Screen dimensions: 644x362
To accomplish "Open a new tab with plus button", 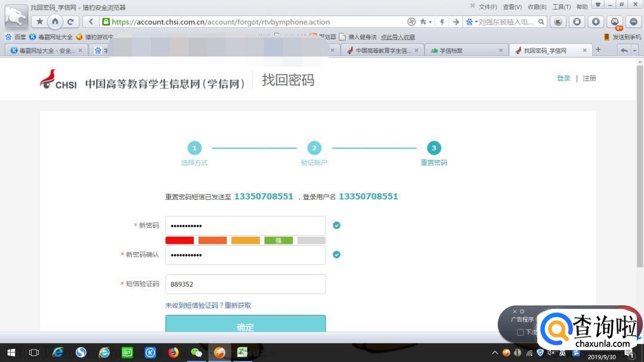I will [x=598, y=49].
